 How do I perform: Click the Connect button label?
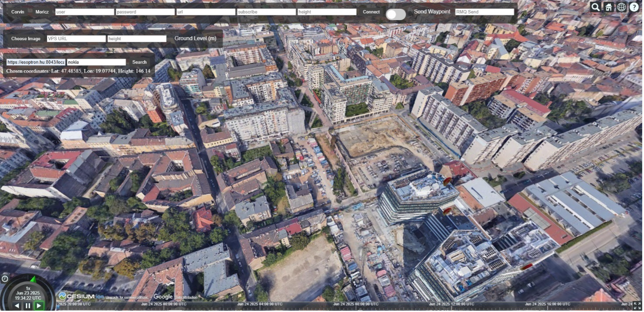tap(371, 12)
